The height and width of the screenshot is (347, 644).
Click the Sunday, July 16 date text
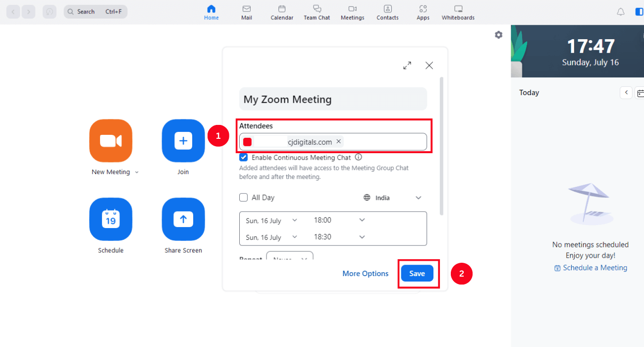[590, 62]
